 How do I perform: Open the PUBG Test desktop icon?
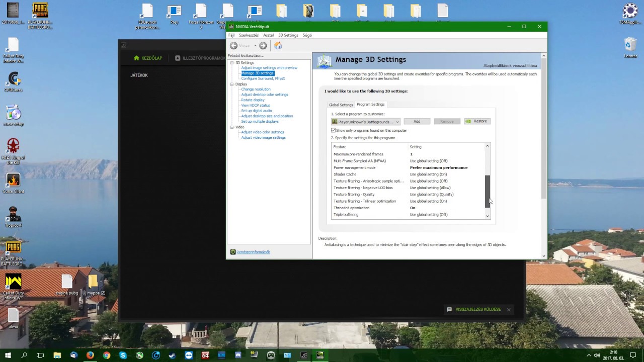[40, 16]
